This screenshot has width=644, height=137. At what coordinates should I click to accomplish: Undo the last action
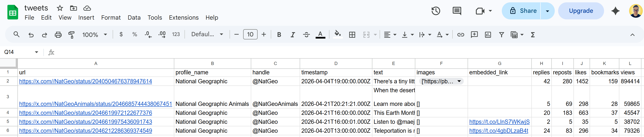click(31, 35)
